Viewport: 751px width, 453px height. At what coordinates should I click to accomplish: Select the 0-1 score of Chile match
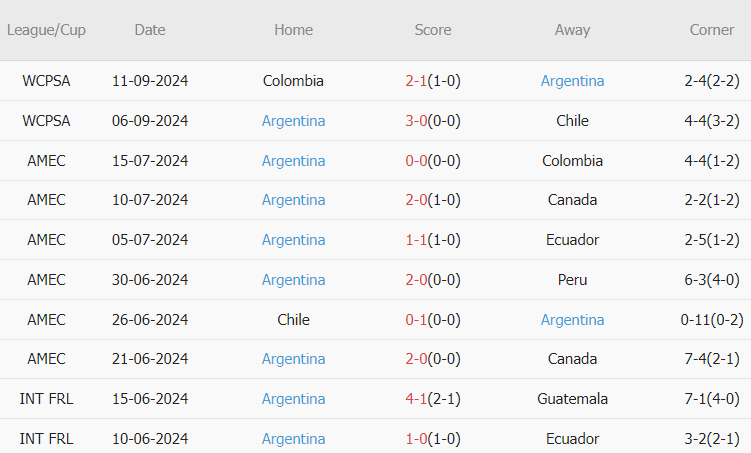click(416, 320)
